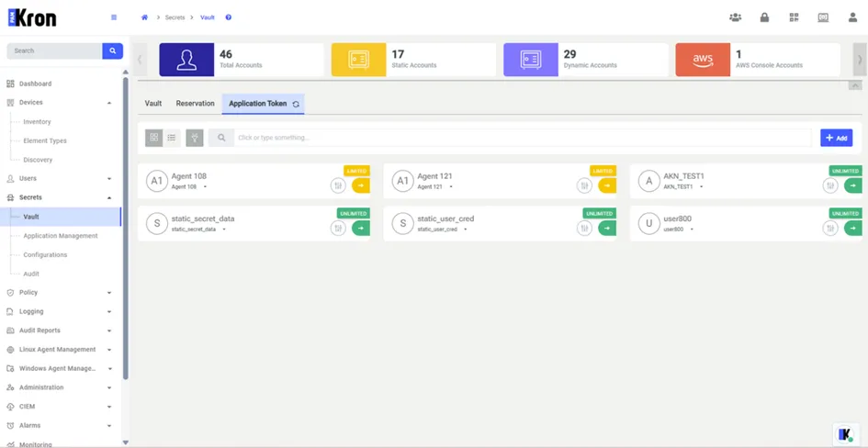Slide stats cards right with arrow
Screen dimensions: 868x448
860,60
